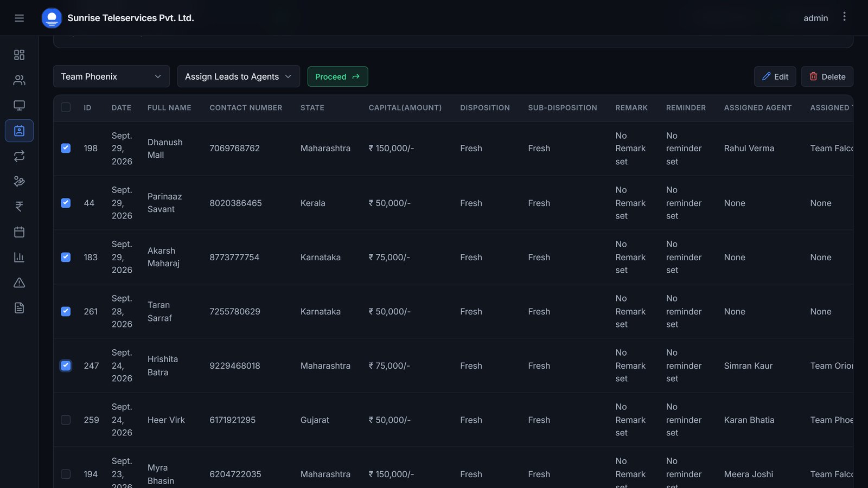This screenshot has width=868, height=488.
Task: Click the CAPITAL(AMOUNT) column header
Action: point(405,108)
